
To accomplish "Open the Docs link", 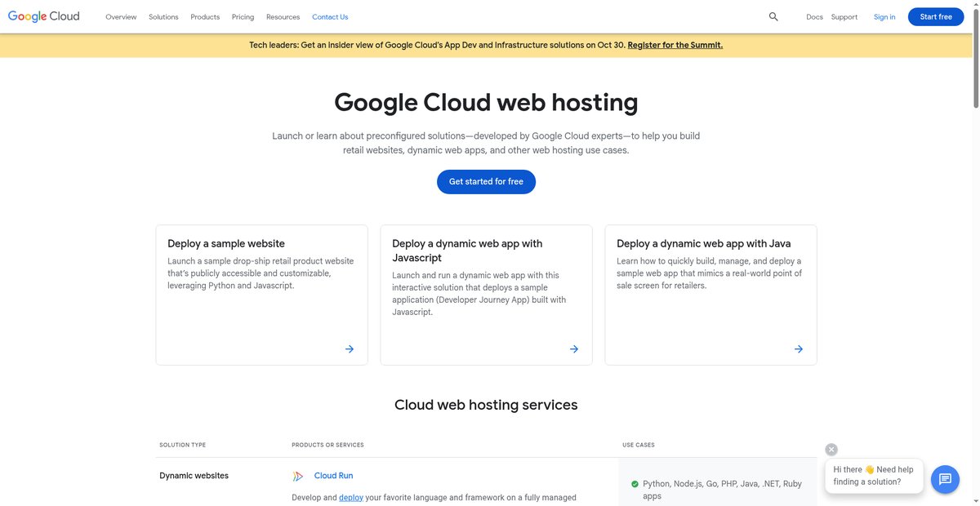I will coord(814,17).
